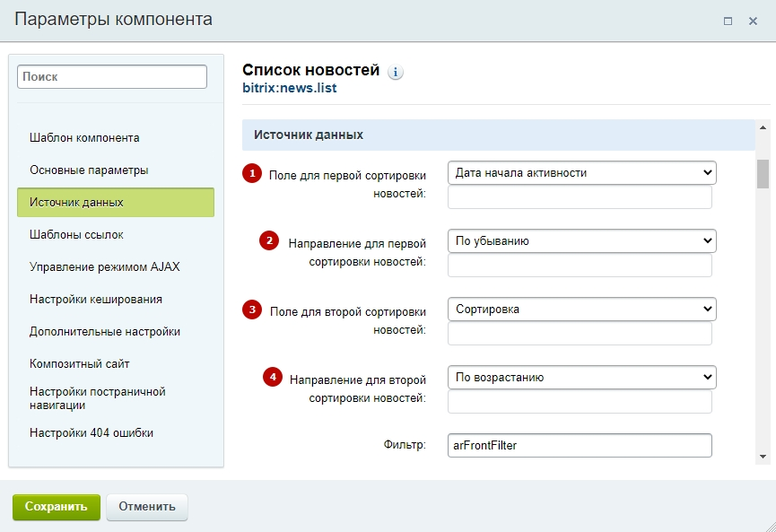Click red marker number 4

[x=272, y=377]
